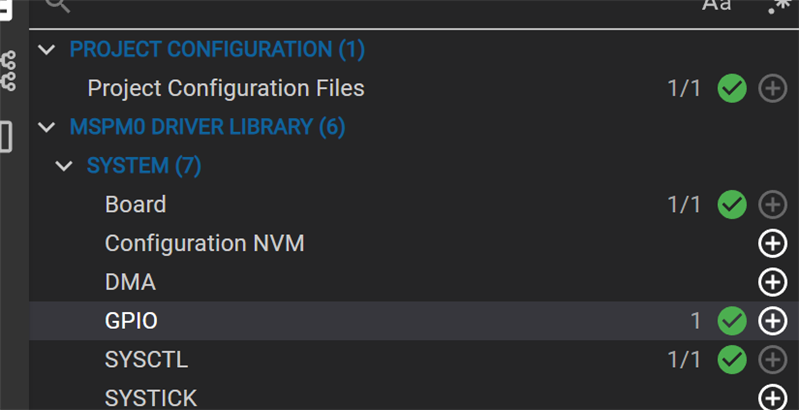
Task: Select the Board module
Action: 135,205
